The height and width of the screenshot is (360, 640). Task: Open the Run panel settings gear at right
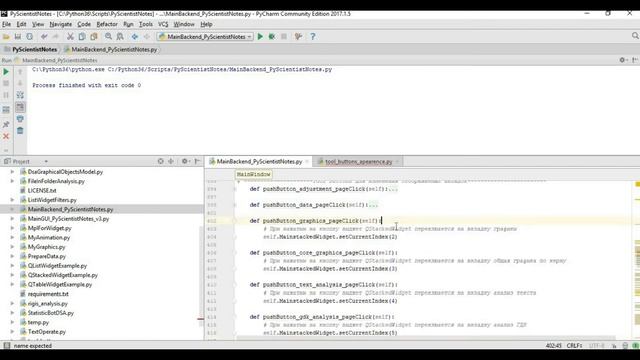[623, 60]
